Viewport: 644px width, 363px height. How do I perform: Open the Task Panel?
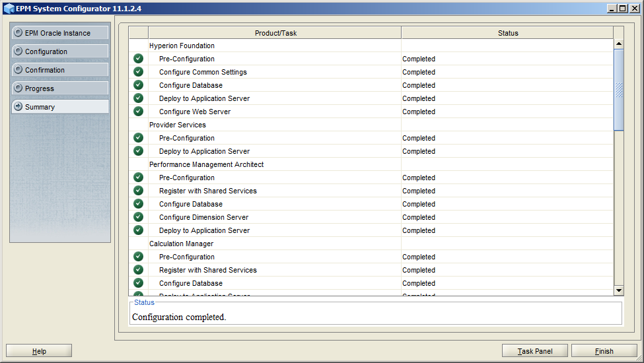[x=535, y=351]
